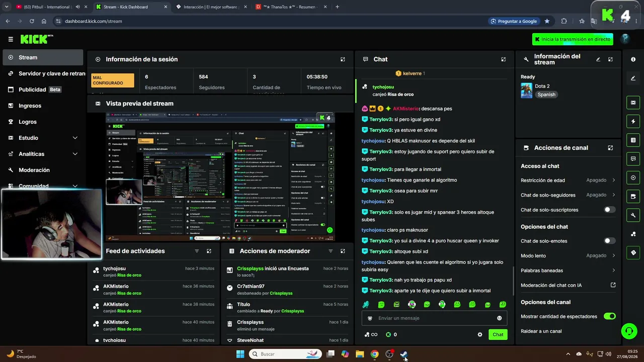Open chat settings gear
The width and height of the screenshot is (644, 362).
click(x=480, y=334)
